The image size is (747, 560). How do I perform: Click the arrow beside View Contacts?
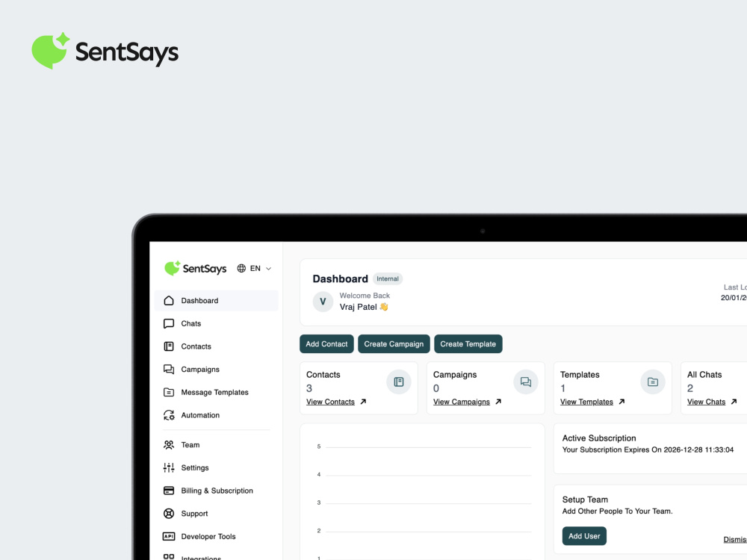(363, 402)
